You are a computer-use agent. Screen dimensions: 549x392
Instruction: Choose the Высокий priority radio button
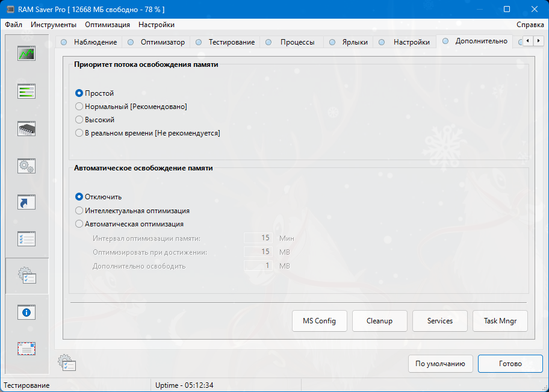79,120
